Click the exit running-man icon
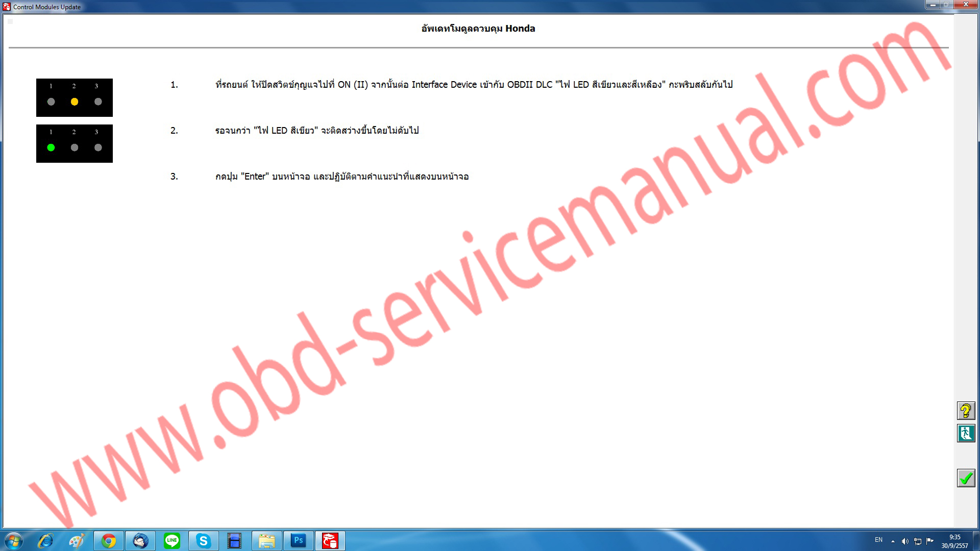The height and width of the screenshot is (551, 980). (966, 433)
